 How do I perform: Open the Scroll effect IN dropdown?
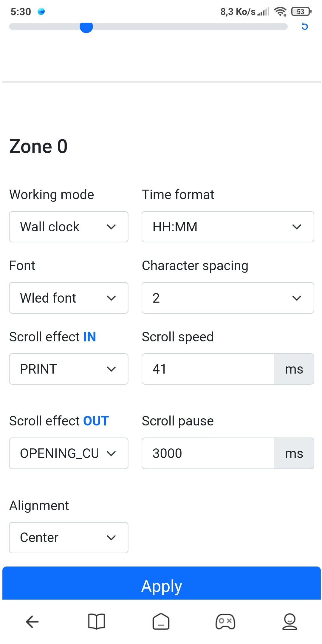point(69,369)
